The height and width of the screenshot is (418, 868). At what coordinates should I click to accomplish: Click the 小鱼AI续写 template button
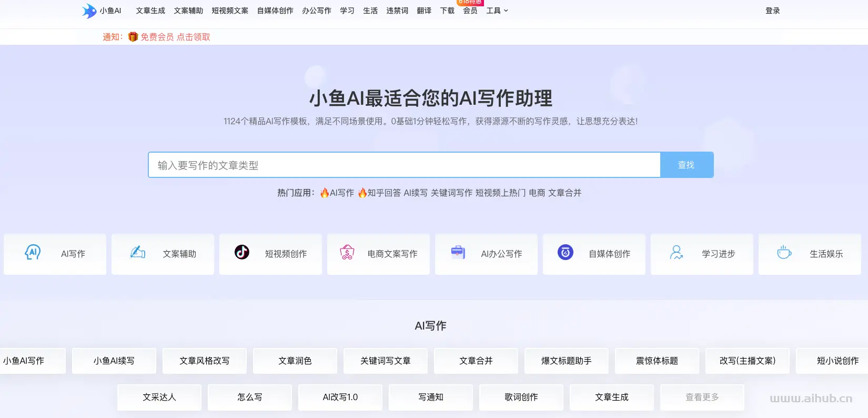pyautogui.click(x=114, y=361)
